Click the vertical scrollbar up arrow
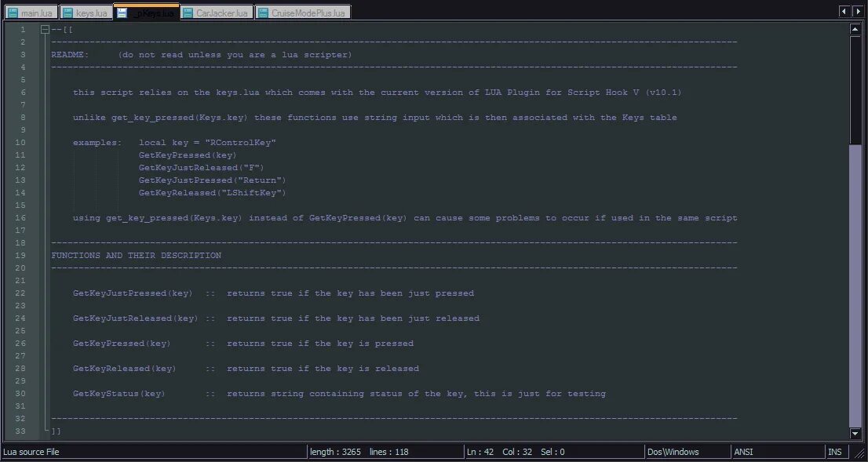Viewport: 868px width, 462px height. pos(855,29)
